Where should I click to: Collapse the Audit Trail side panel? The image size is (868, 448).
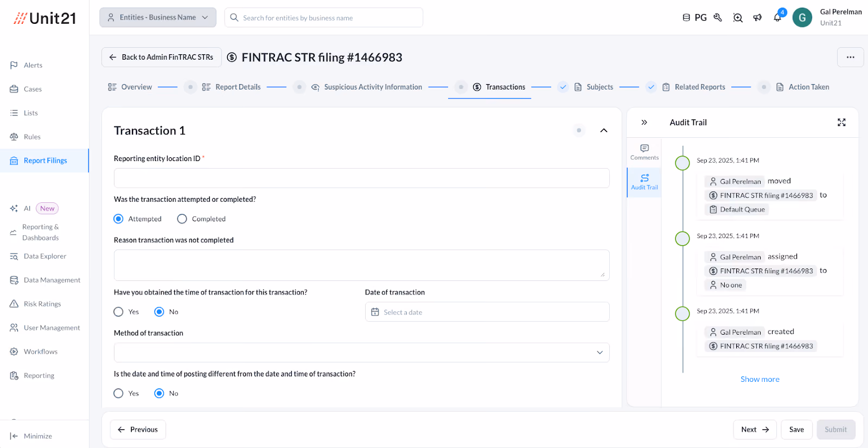[644, 123]
